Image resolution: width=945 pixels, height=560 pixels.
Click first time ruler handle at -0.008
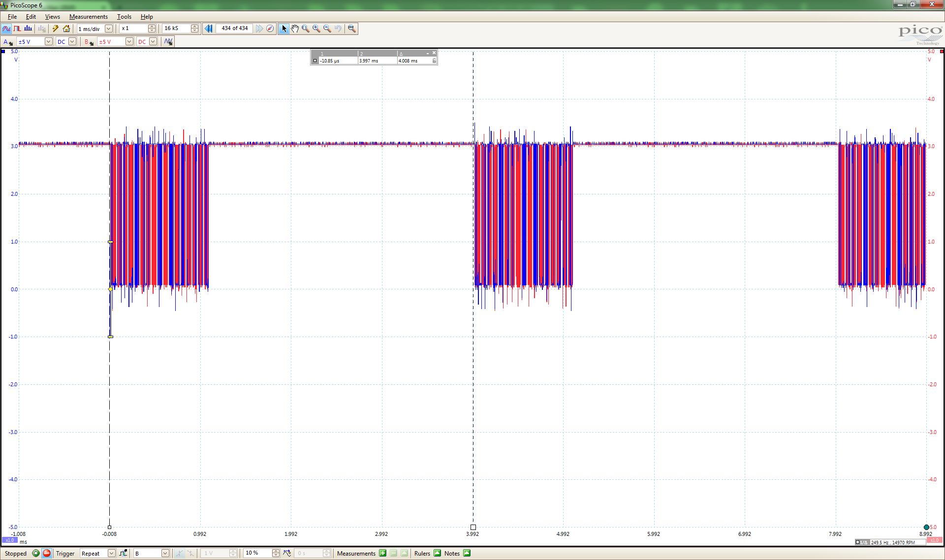tap(109, 527)
